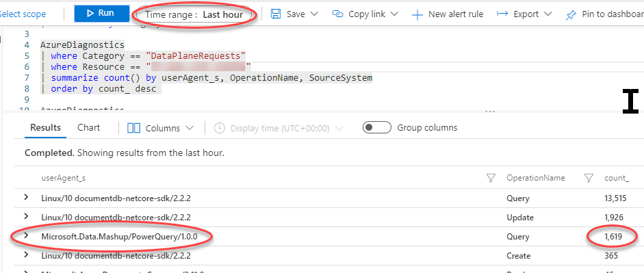Sort by OperationName column header
This screenshot has height=273, width=644.
536,178
